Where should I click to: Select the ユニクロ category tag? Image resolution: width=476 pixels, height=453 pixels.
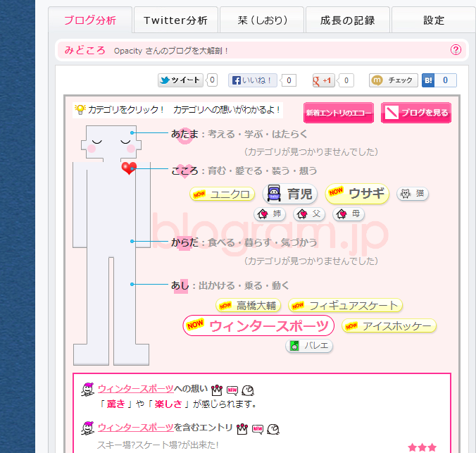tap(222, 194)
